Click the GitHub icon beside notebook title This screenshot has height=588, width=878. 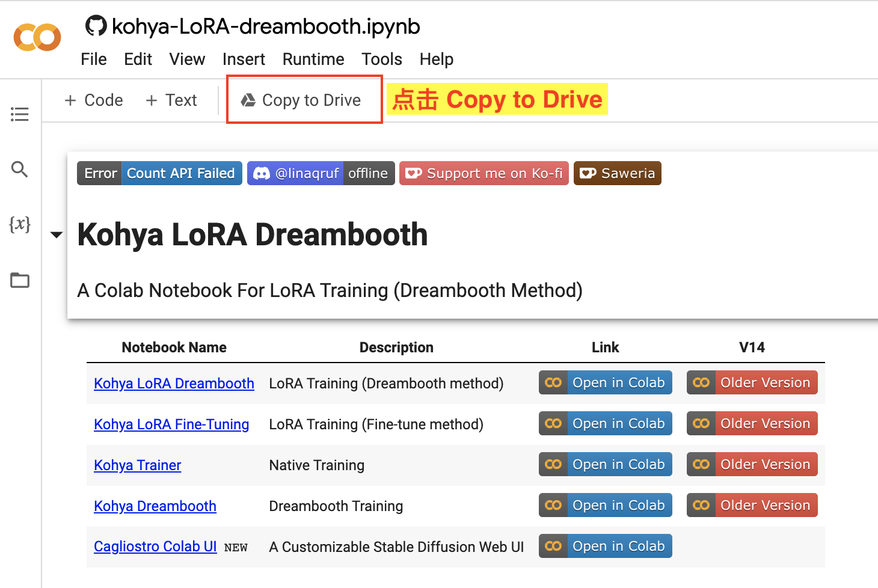96,26
